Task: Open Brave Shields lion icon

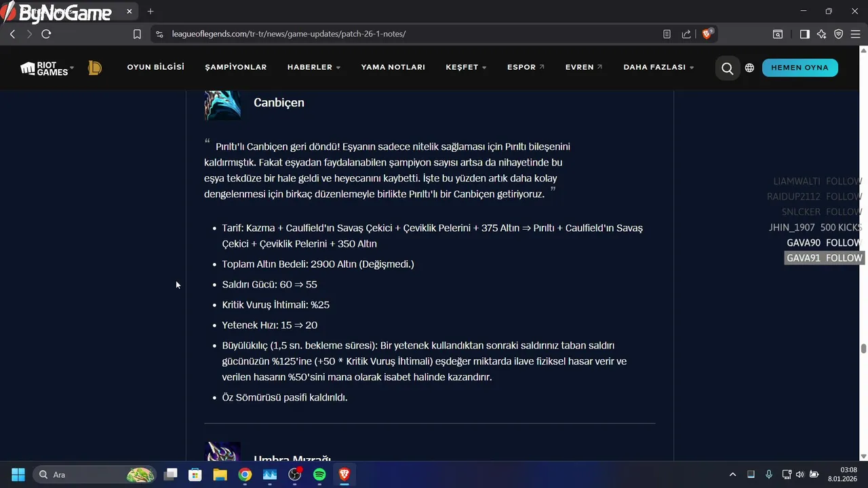Action: tap(707, 34)
